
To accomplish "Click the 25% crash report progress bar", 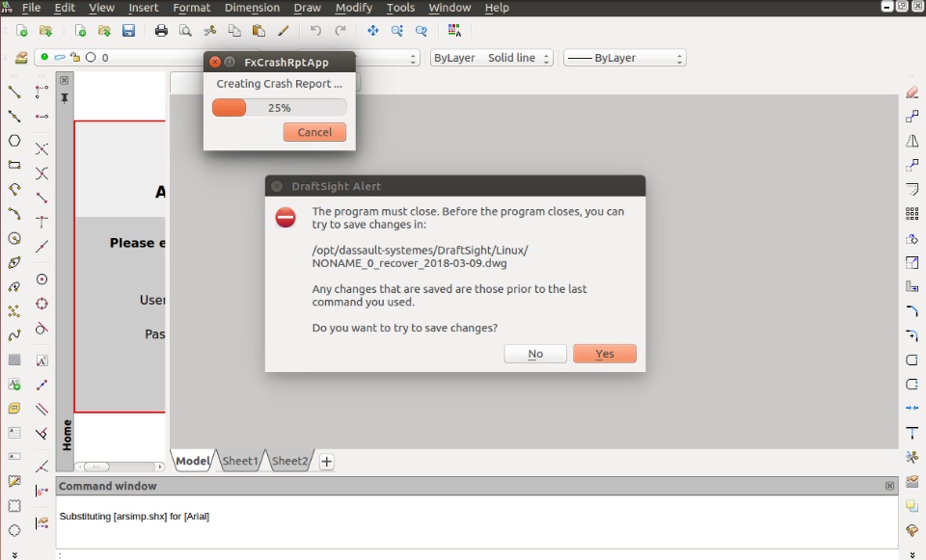I will click(280, 108).
